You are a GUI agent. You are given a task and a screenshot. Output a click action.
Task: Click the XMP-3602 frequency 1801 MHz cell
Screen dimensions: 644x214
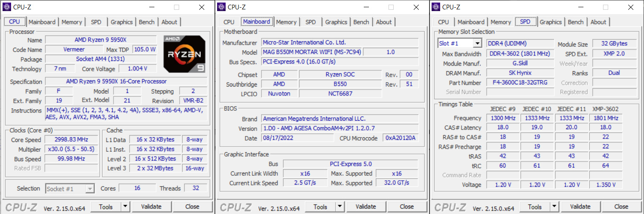point(605,118)
